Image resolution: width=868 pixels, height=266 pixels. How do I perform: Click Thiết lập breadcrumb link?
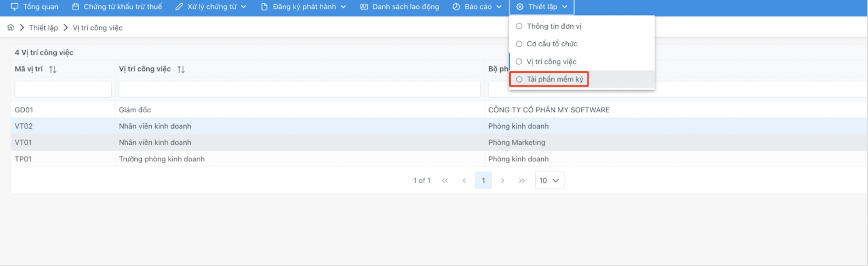(x=43, y=28)
